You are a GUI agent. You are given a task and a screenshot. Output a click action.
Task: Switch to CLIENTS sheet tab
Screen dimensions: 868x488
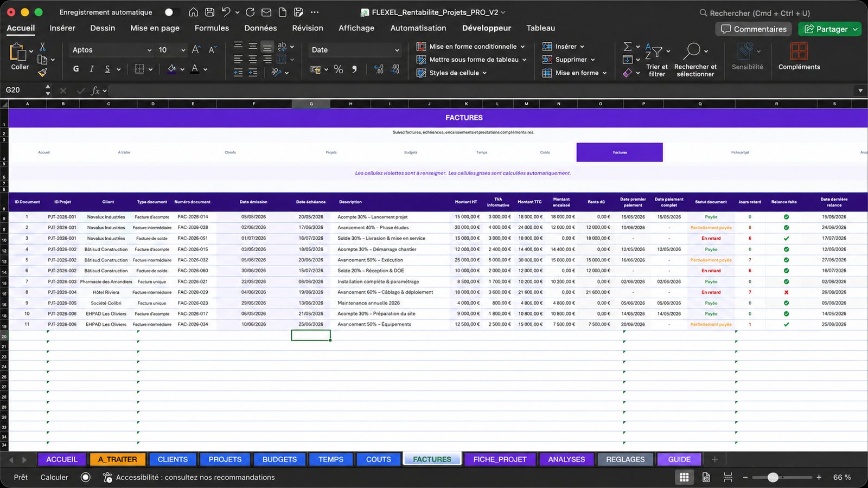click(173, 459)
